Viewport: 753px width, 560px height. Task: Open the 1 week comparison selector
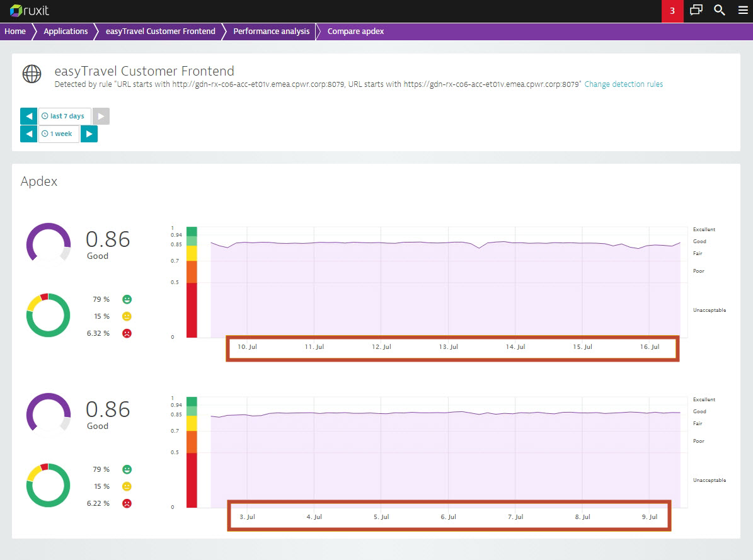point(59,134)
